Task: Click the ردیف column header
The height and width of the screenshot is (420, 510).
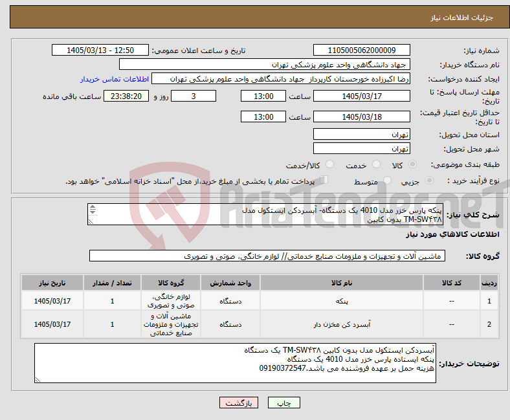Action: (489, 283)
